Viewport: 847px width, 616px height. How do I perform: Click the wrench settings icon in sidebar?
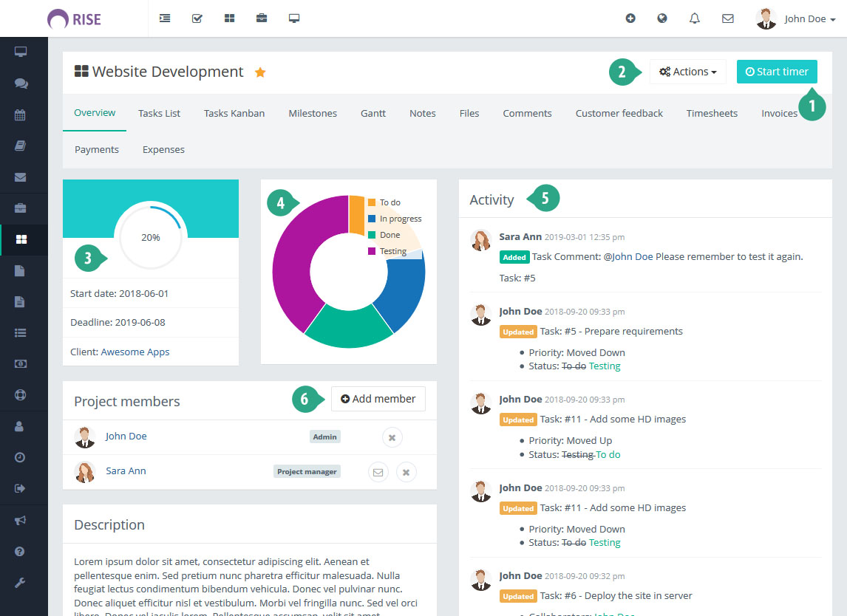21,583
